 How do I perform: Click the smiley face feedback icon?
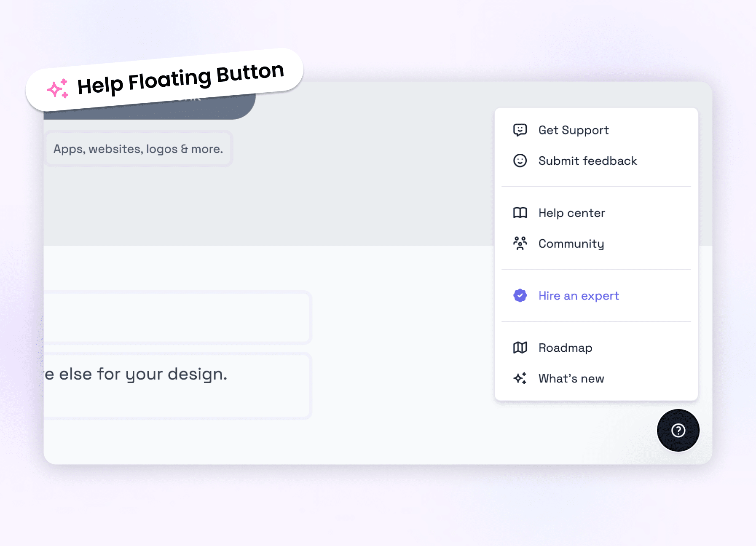pyautogui.click(x=520, y=161)
